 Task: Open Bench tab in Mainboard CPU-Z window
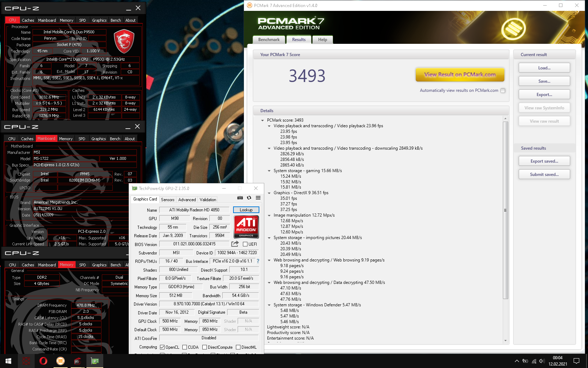[115, 139]
